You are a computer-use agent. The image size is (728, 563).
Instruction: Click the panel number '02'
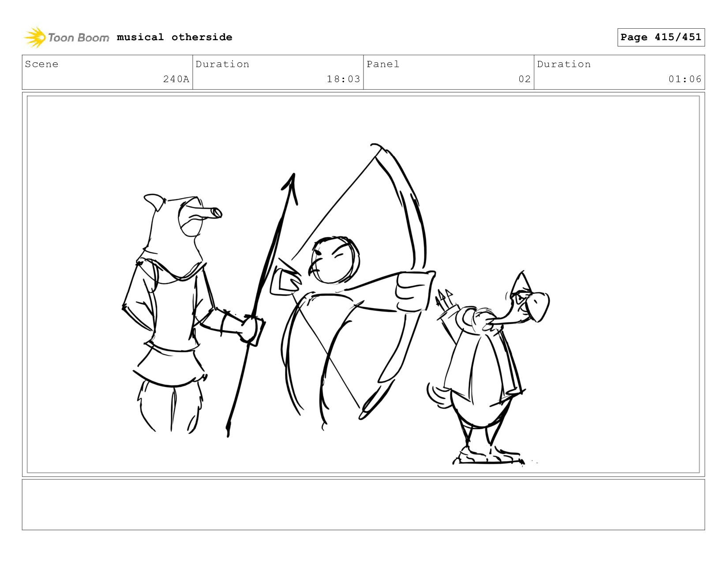(x=525, y=79)
